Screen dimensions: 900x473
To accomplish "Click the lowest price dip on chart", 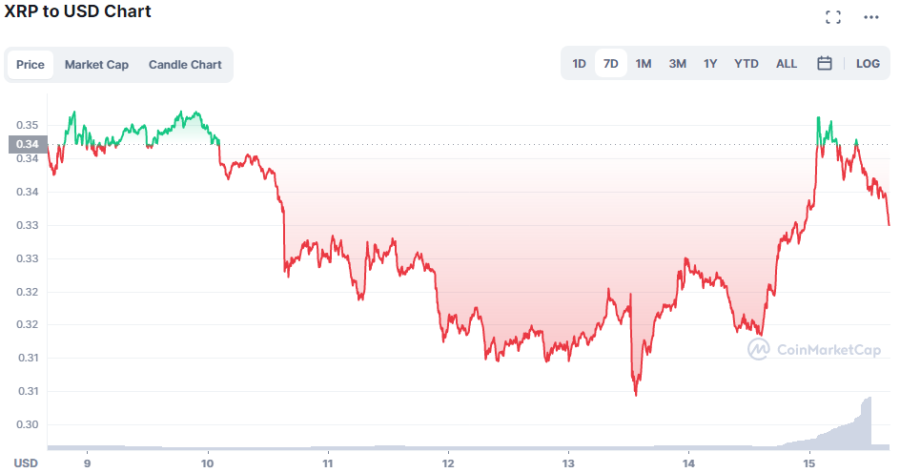I will coord(636,393).
